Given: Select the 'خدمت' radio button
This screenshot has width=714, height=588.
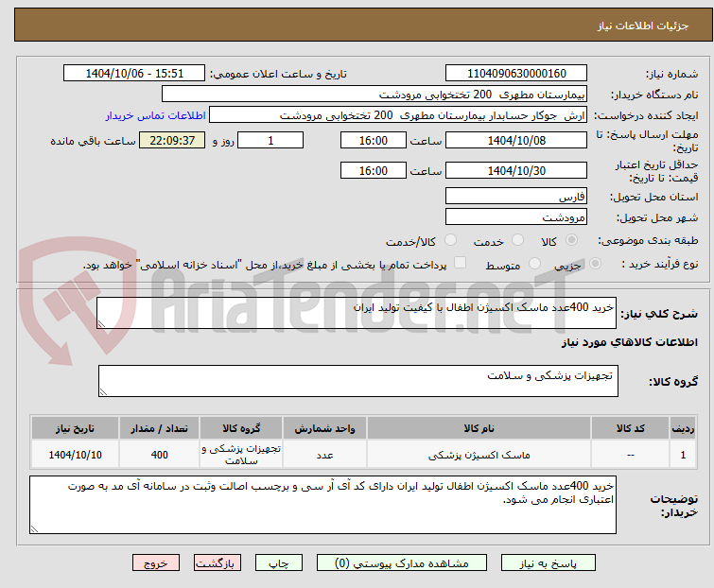Looking at the screenshot, I should pyautogui.click(x=517, y=240).
